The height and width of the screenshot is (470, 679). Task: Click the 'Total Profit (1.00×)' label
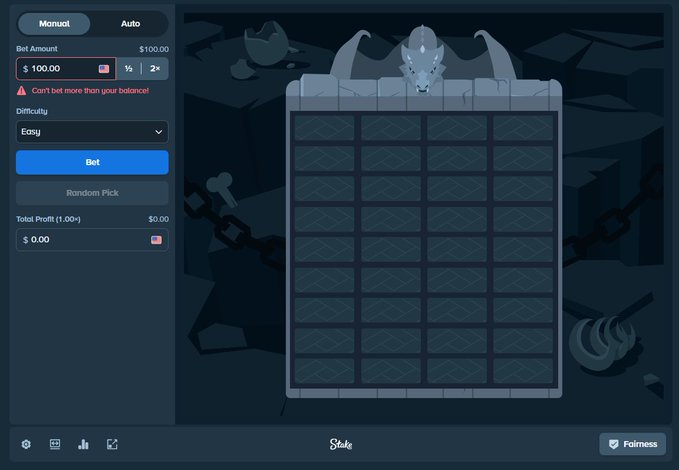click(48, 219)
